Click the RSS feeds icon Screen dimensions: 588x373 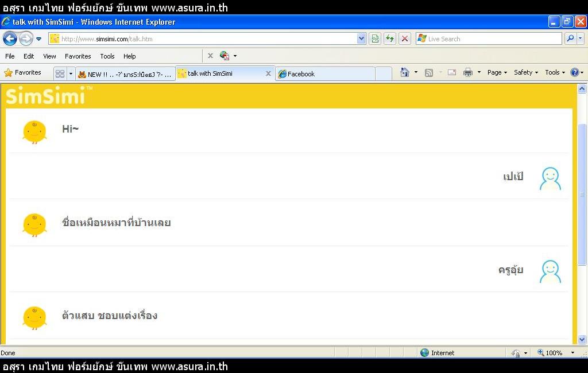tap(428, 73)
